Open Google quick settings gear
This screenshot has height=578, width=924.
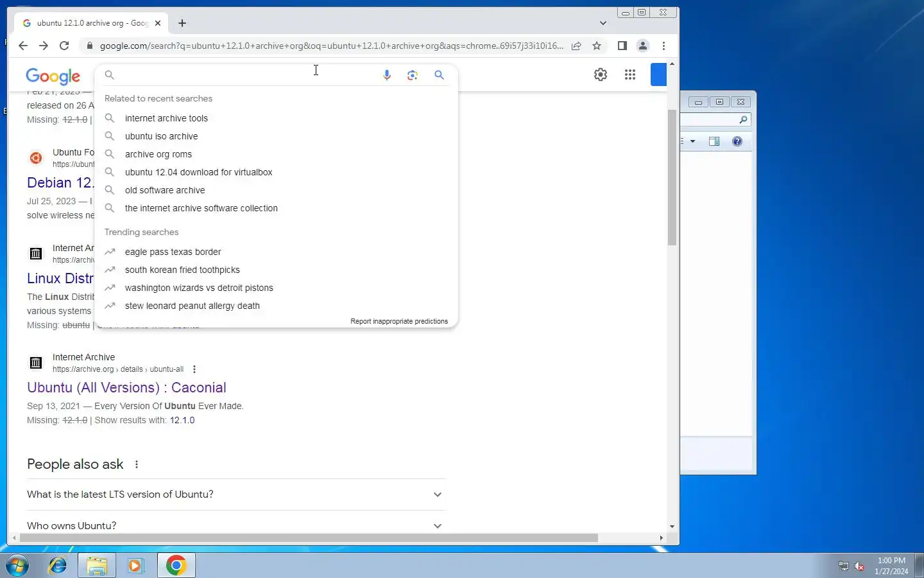coord(601,74)
